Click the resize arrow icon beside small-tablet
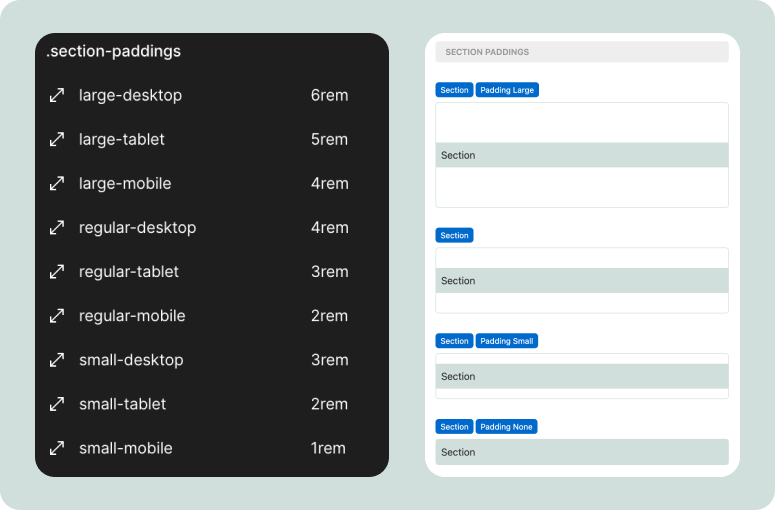This screenshot has width=775, height=510. click(57, 404)
